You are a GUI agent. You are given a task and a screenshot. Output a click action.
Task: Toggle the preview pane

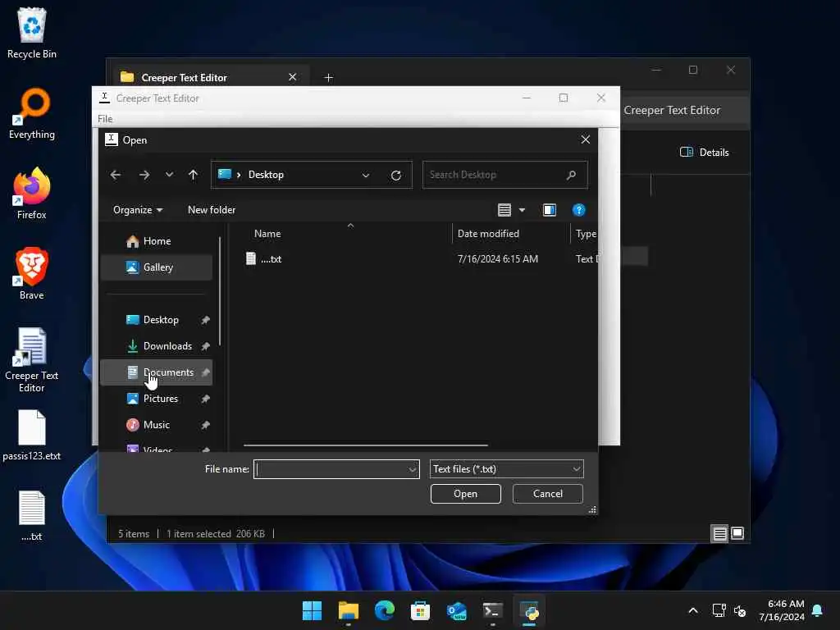click(550, 210)
